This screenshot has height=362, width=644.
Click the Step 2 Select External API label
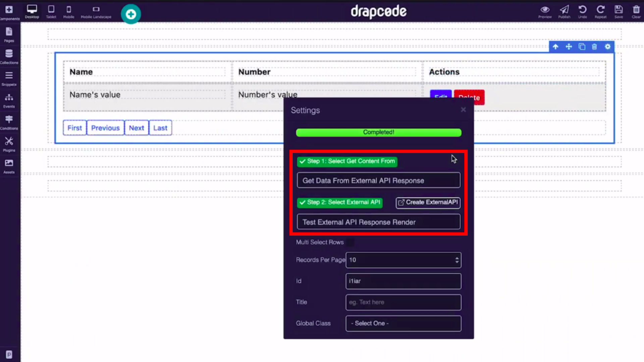(x=340, y=202)
